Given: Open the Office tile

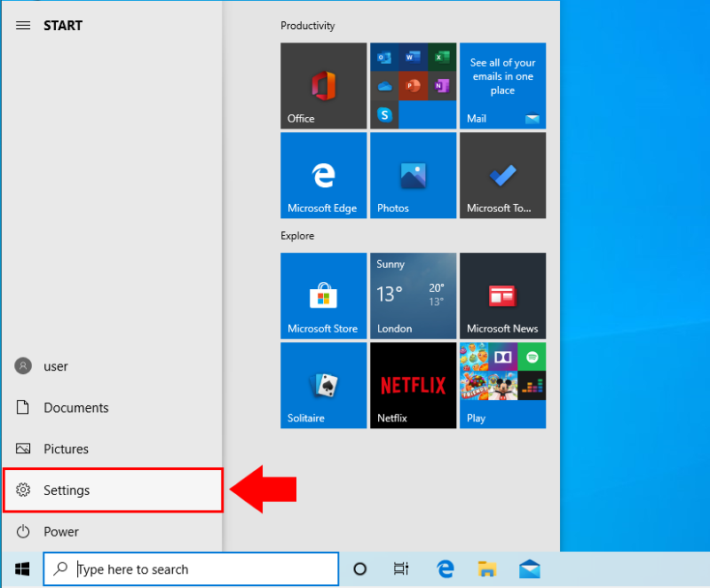Looking at the screenshot, I should pos(323,86).
